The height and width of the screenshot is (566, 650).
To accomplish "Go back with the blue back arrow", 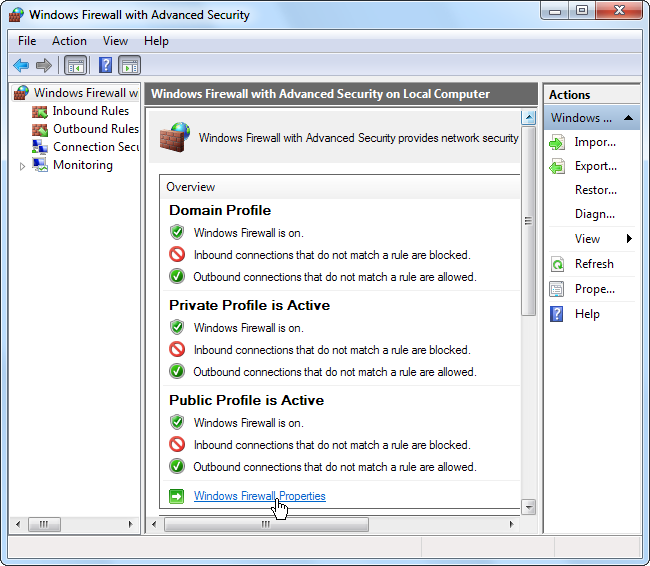I will [x=21, y=65].
